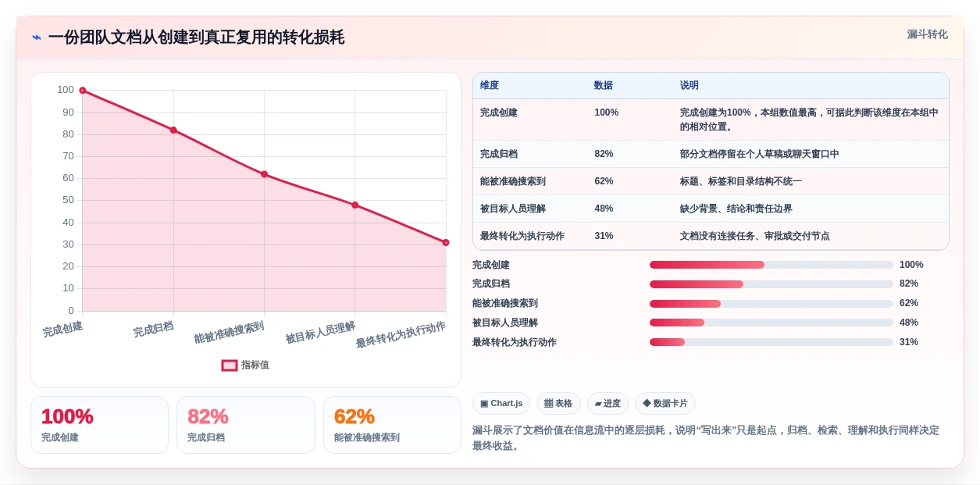Click the chart point for 完成创建 at 100
Image resolution: width=980 pixels, height=485 pixels.
pyautogui.click(x=83, y=91)
